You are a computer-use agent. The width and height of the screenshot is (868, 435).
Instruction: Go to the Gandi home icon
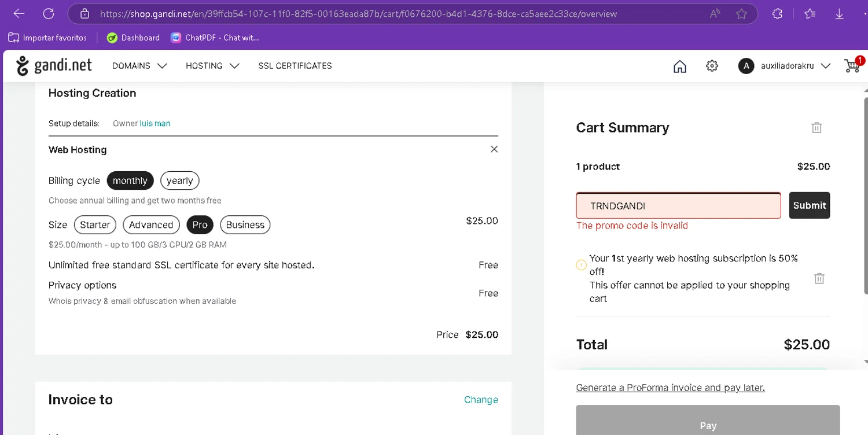coord(680,66)
